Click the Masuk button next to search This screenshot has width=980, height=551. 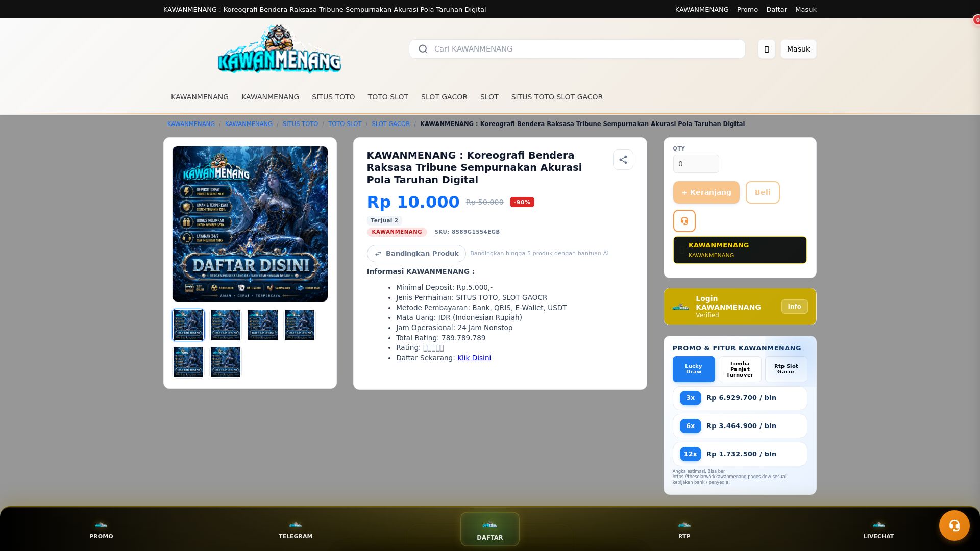798,49
